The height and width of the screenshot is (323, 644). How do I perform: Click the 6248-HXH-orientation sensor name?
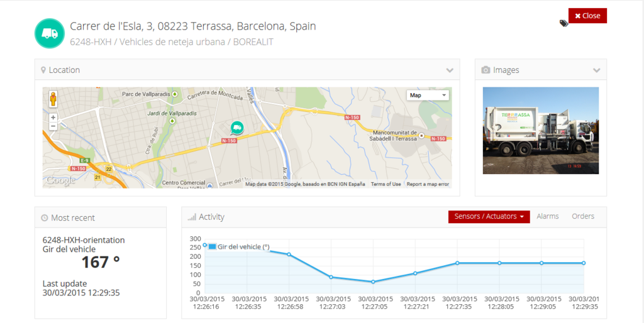tap(84, 240)
